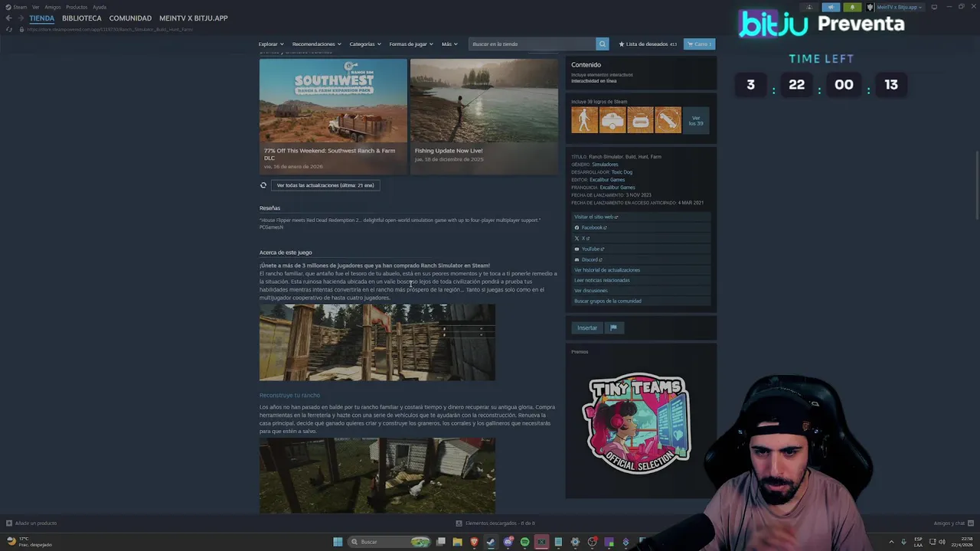Click the Ver los 39 achievements button
This screenshot has height=551, width=980.
coord(695,120)
